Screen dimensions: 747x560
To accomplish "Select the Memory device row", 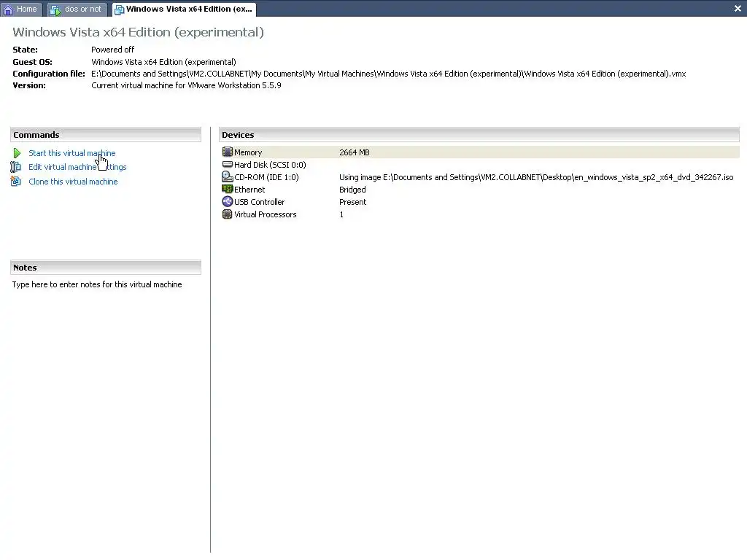I will pos(480,152).
